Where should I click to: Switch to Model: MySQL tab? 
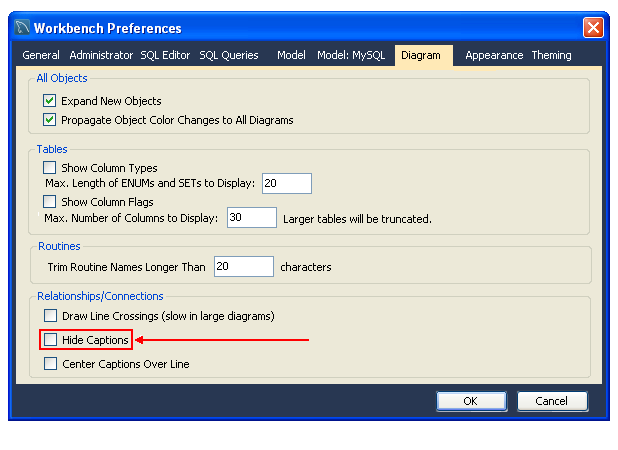click(x=351, y=55)
